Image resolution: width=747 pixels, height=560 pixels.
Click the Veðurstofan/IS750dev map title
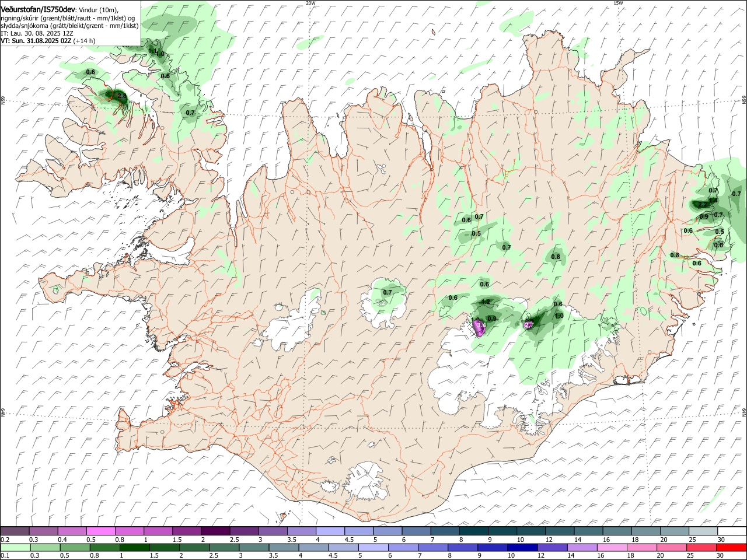(x=37, y=9)
